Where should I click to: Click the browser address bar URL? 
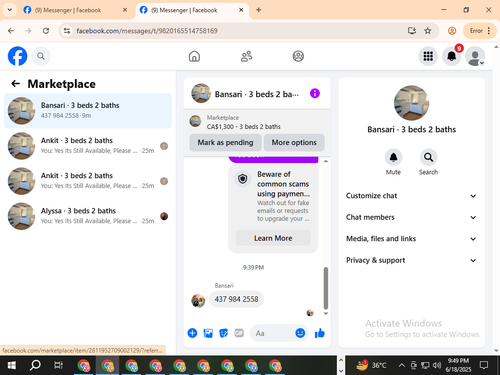click(147, 31)
